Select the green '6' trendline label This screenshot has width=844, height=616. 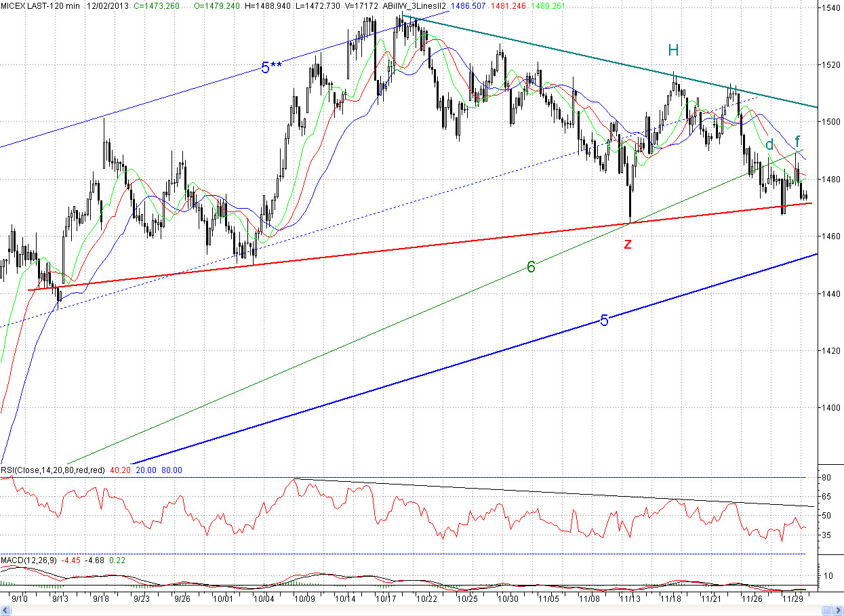[x=531, y=268]
